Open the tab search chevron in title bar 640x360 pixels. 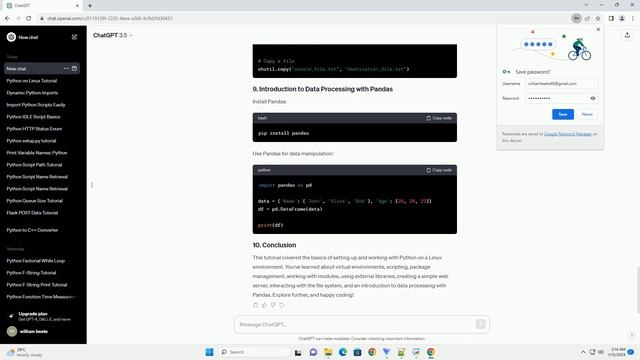(x=586, y=5)
